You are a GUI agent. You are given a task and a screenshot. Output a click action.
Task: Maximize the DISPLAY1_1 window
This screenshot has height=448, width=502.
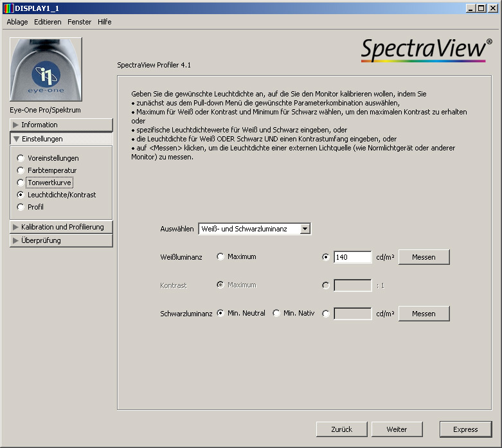[481, 8]
